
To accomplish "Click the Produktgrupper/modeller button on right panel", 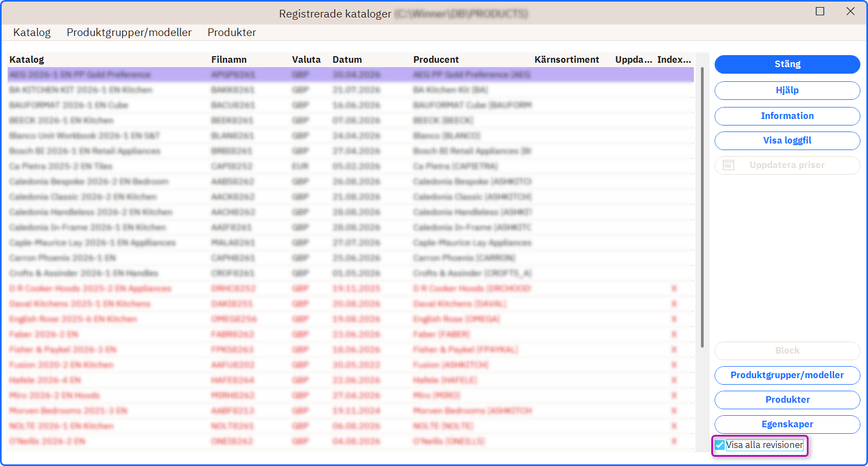I will coord(787,375).
